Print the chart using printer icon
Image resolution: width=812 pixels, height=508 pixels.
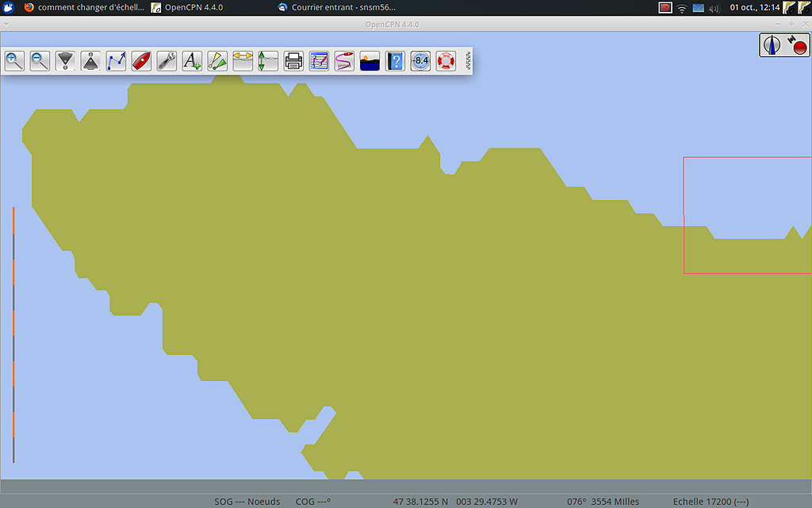293,60
